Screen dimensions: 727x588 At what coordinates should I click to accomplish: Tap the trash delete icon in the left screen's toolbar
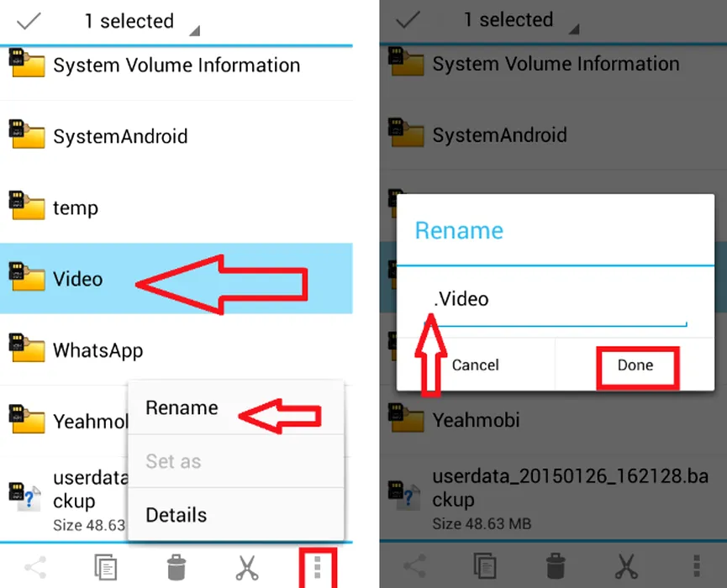[x=176, y=567]
